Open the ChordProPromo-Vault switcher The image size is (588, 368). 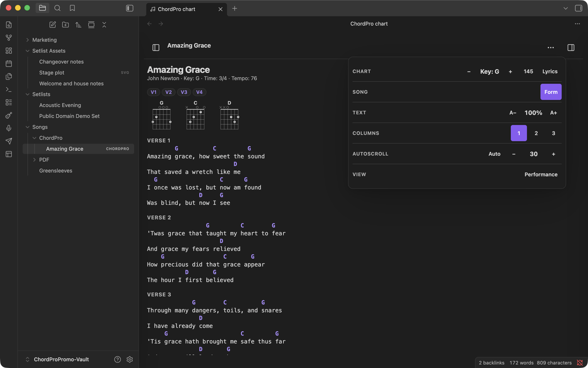click(x=57, y=360)
